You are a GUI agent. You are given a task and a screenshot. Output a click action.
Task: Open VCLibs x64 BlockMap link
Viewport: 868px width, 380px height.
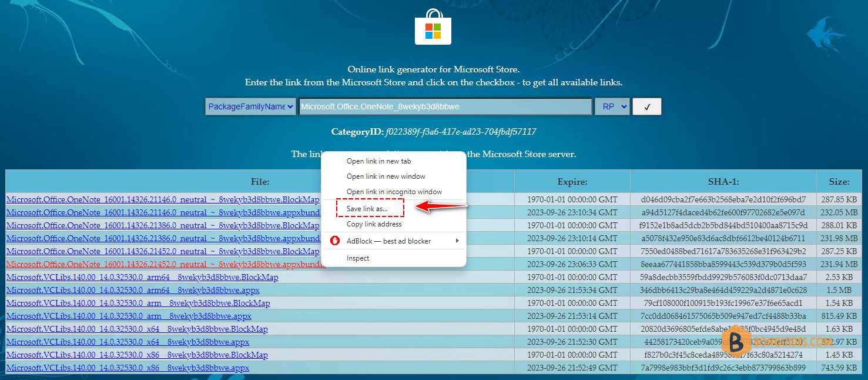point(137,329)
